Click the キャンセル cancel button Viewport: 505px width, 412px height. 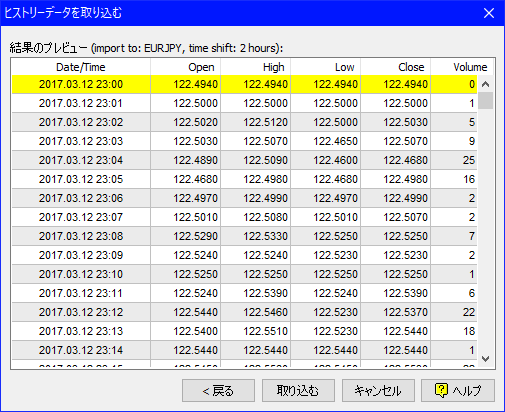click(x=378, y=390)
